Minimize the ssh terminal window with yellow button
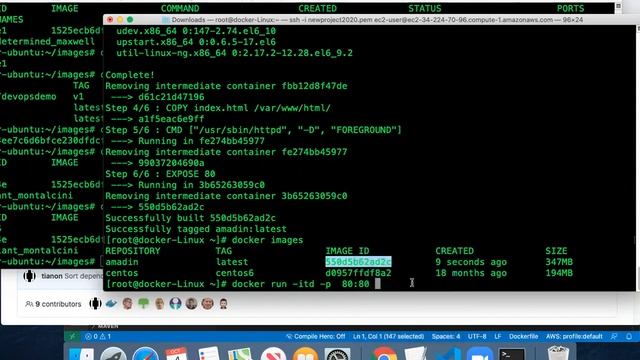Viewport: 640px width, 360px height. click(120, 20)
